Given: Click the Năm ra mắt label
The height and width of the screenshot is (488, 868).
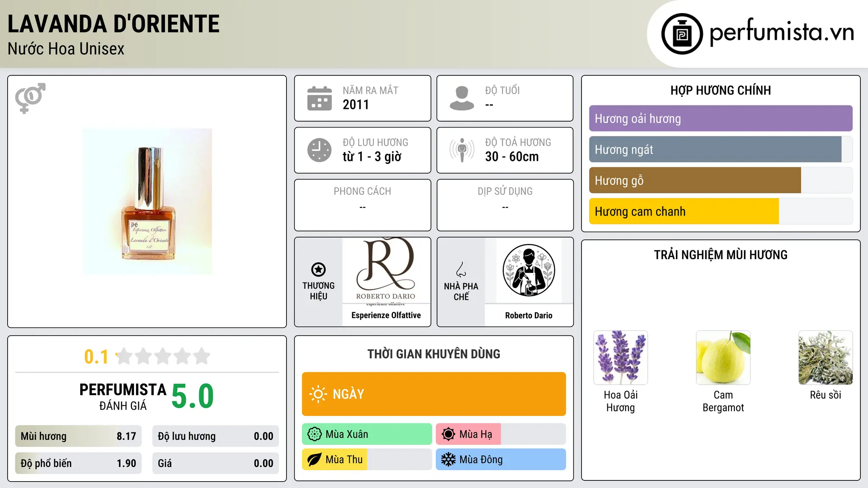Looking at the screenshot, I should click(x=370, y=90).
